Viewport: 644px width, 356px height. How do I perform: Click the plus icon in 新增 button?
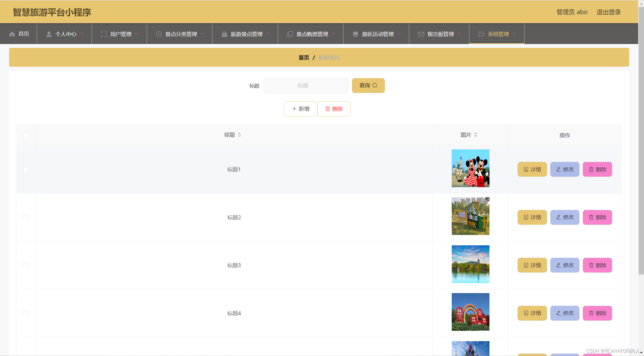(294, 109)
